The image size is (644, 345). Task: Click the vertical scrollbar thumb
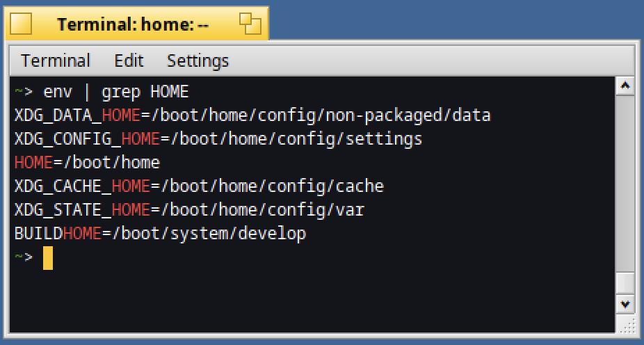click(625, 283)
